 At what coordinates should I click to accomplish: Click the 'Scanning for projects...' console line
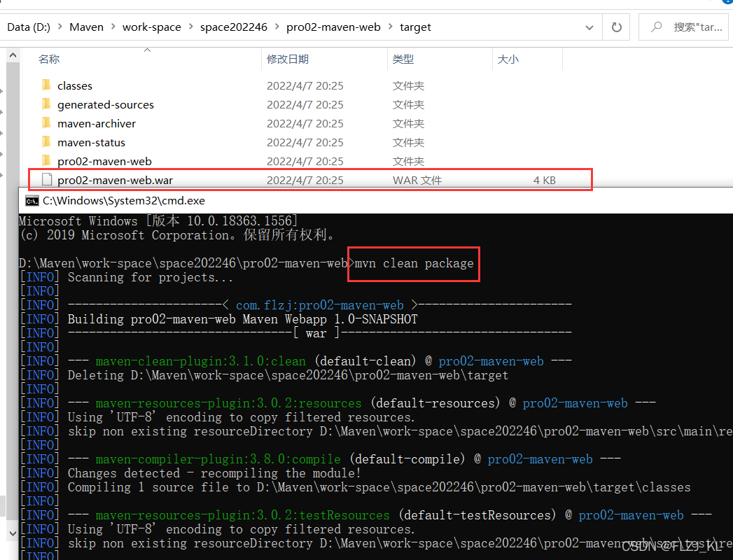[x=150, y=277]
